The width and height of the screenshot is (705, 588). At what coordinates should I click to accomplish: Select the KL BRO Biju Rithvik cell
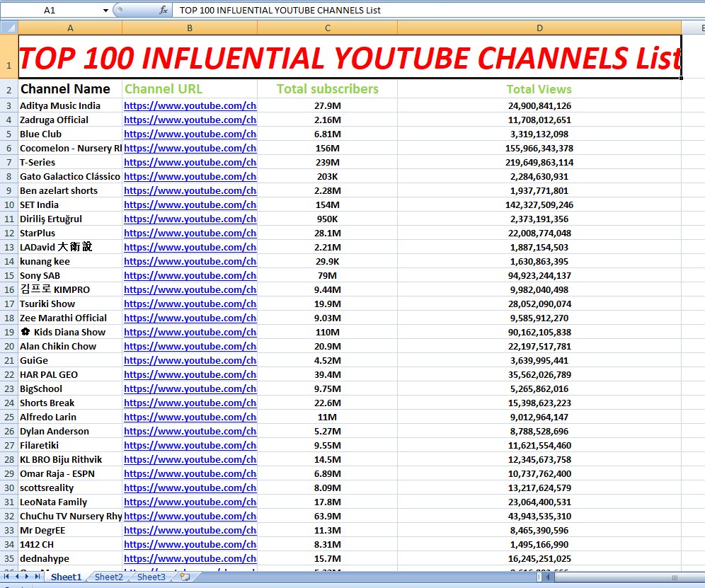pos(70,460)
